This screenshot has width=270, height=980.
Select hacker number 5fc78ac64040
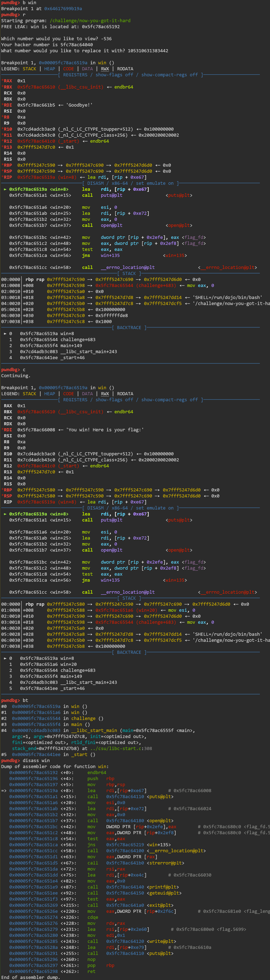(x=77, y=45)
